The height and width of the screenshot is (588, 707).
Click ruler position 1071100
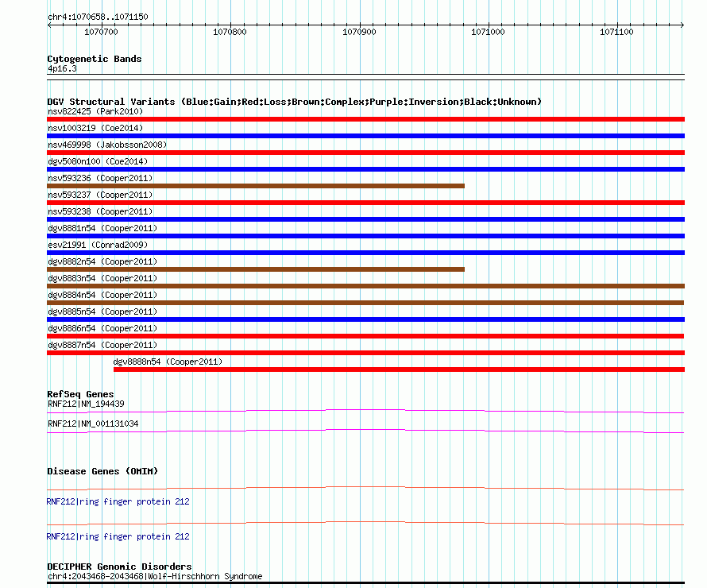tap(616, 32)
